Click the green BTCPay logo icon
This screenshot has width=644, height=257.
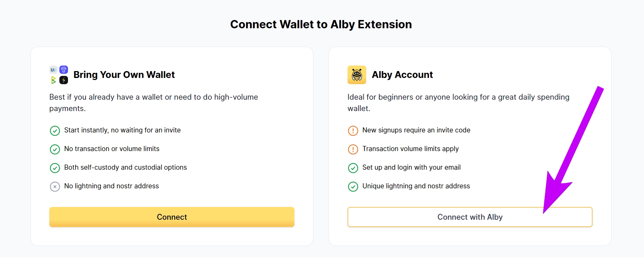pyautogui.click(x=53, y=80)
